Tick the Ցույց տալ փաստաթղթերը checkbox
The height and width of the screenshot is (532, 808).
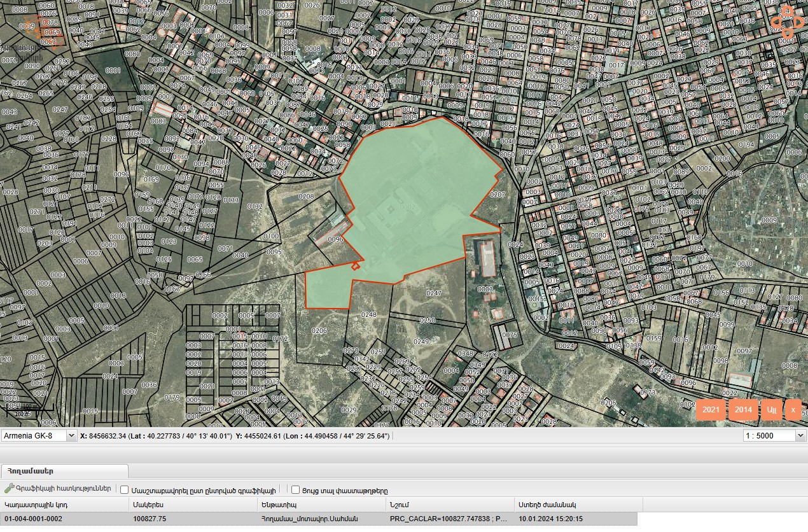pyautogui.click(x=295, y=490)
